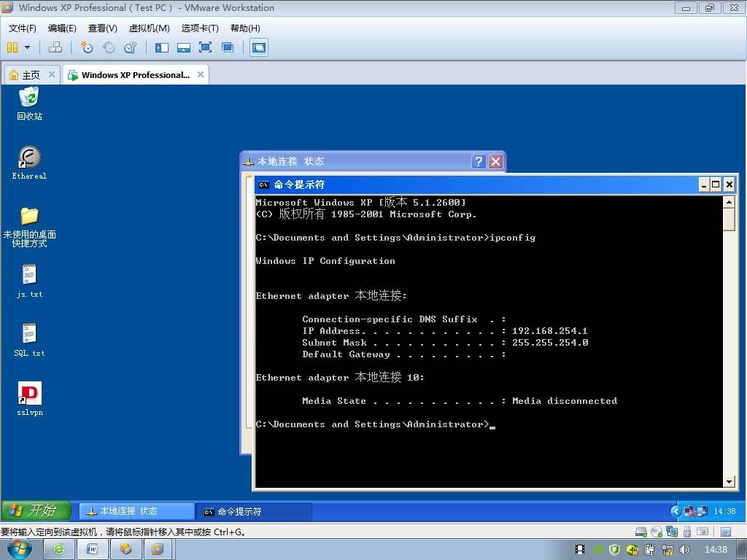Close the Windows XP Professional tab
Screen dimensions: 747x560
[x=201, y=74]
